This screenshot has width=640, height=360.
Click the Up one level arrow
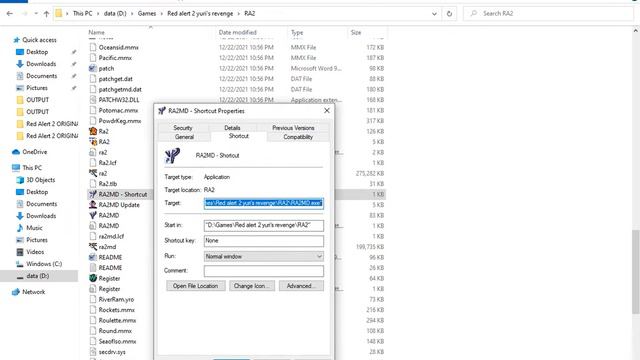(46, 13)
